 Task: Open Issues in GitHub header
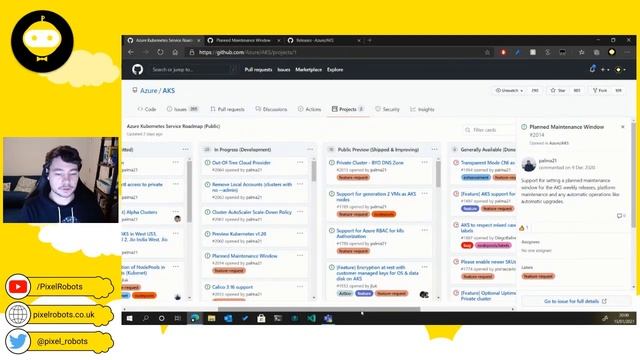pyautogui.click(x=284, y=69)
